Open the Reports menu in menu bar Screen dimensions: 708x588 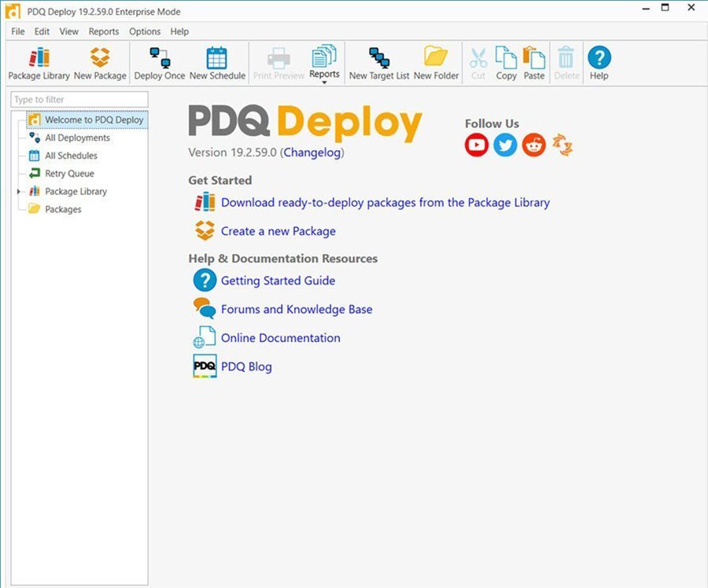104,31
